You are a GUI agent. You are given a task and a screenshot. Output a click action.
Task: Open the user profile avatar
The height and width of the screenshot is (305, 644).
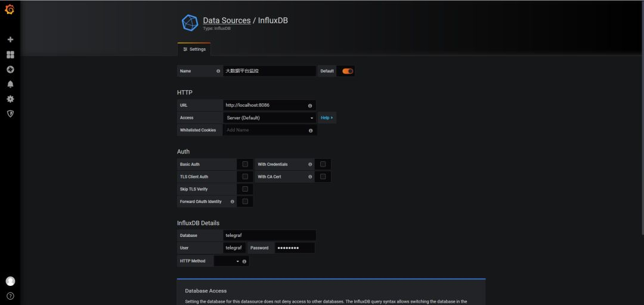click(10, 281)
